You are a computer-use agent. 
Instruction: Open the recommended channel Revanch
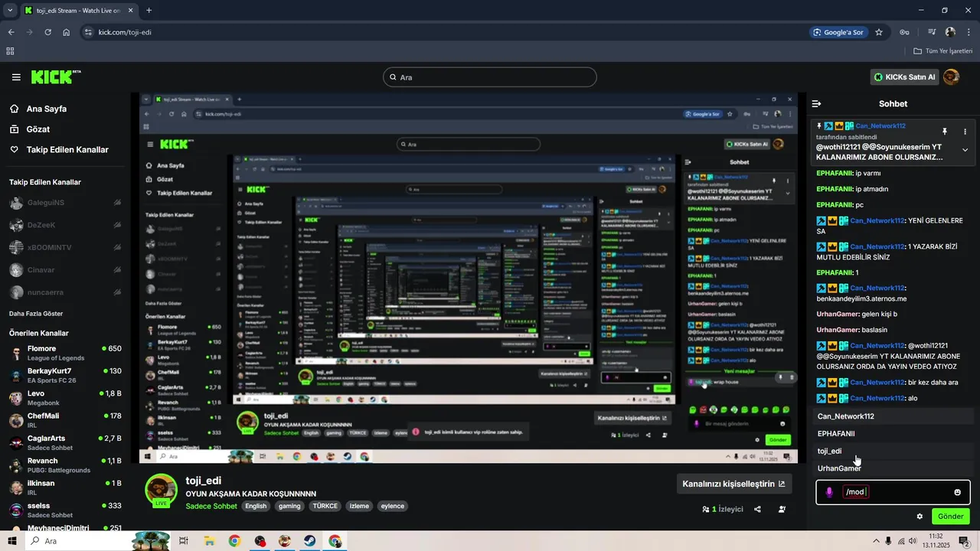click(65, 465)
